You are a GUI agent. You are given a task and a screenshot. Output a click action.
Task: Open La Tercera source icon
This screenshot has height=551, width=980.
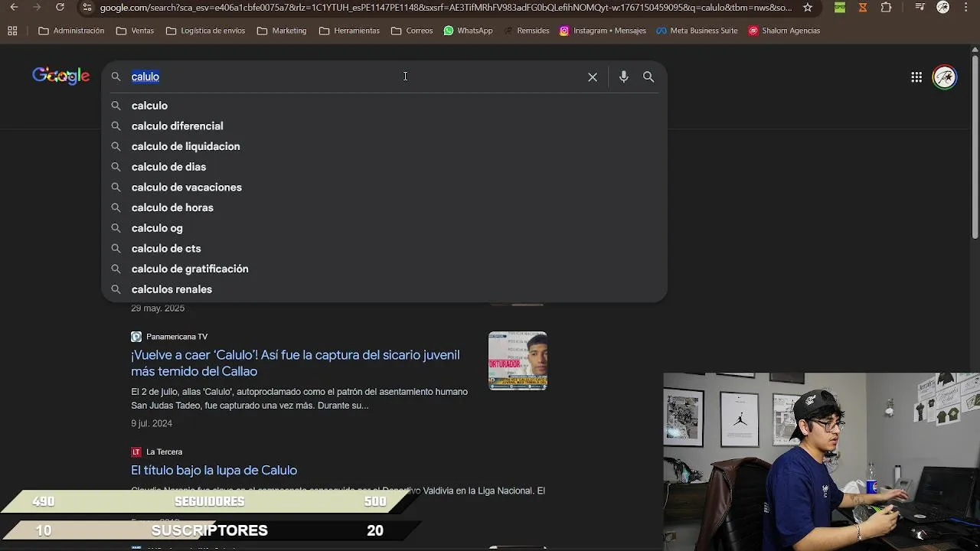tap(136, 452)
